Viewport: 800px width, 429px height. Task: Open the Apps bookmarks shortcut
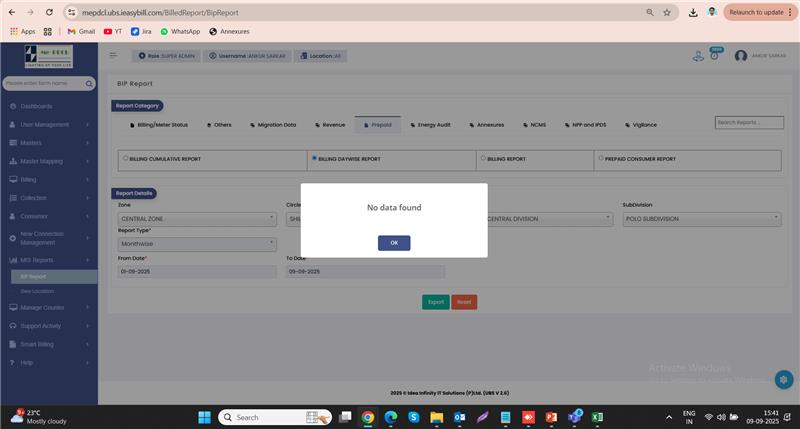pyautogui.click(x=23, y=32)
